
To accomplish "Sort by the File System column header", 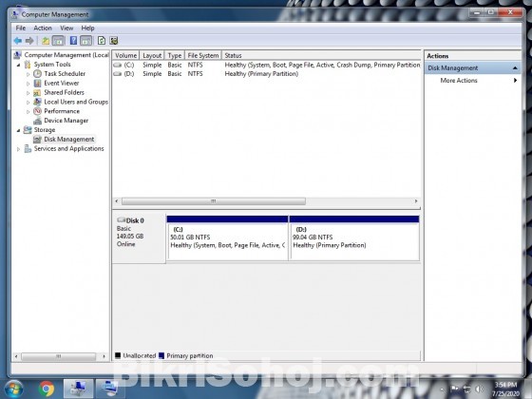I will (203, 55).
